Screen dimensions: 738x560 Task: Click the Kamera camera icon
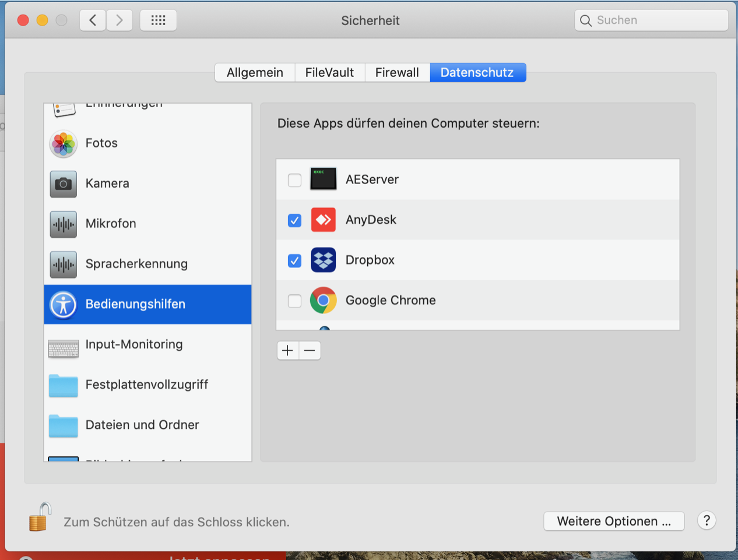[x=64, y=184]
